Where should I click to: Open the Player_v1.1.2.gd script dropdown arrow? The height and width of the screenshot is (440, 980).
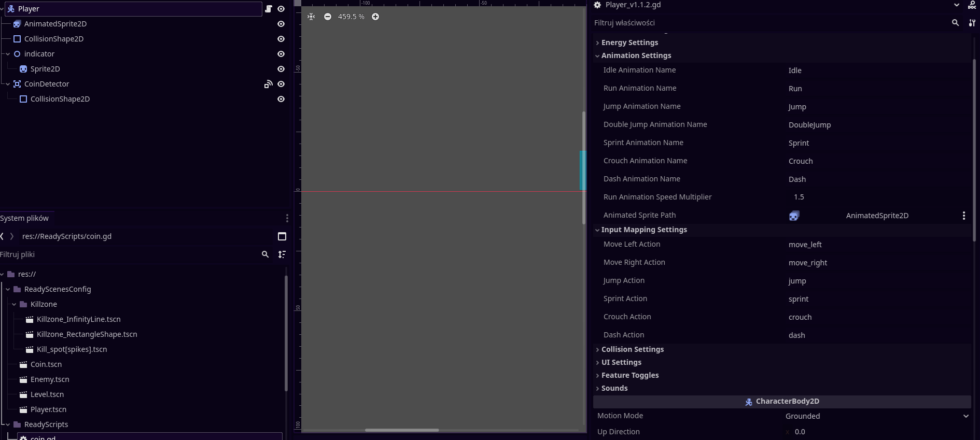(957, 5)
